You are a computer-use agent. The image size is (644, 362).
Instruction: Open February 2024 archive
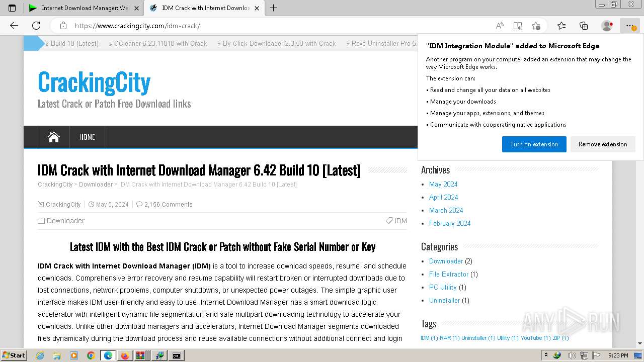(x=450, y=223)
